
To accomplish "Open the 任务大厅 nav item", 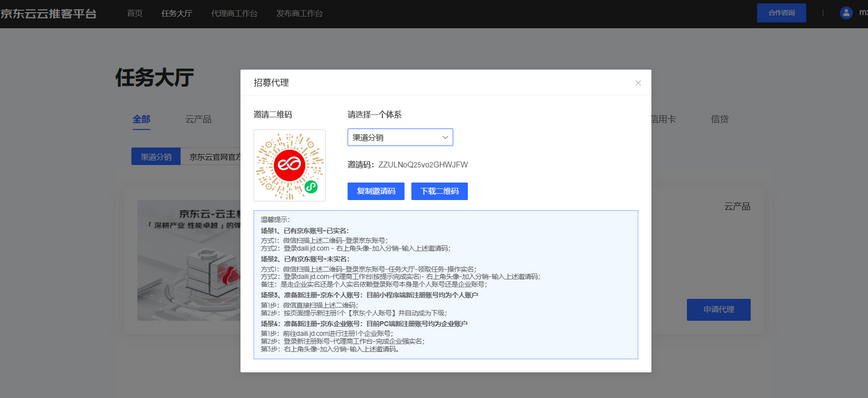I will pos(177,13).
